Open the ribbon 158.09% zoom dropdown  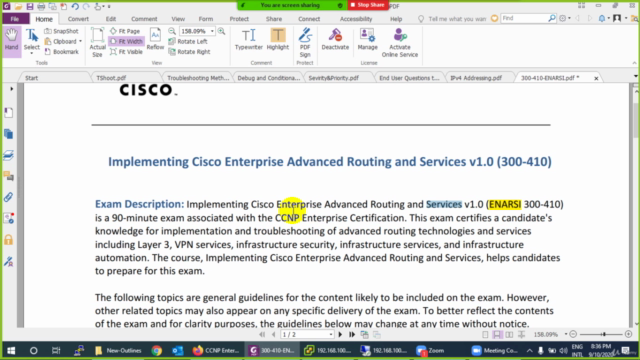point(212,31)
